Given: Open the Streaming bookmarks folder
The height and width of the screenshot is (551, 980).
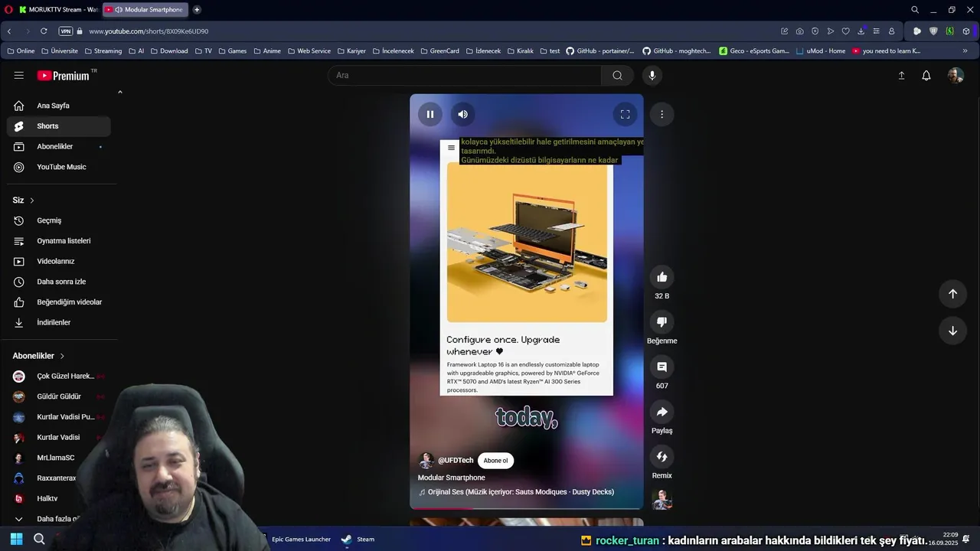Looking at the screenshot, I should (103, 51).
